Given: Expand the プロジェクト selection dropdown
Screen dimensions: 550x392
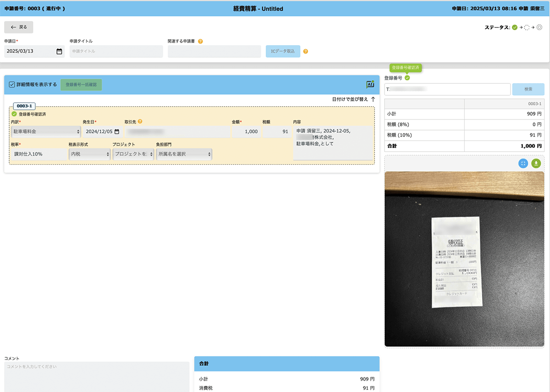Looking at the screenshot, I should [x=133, y=154].
